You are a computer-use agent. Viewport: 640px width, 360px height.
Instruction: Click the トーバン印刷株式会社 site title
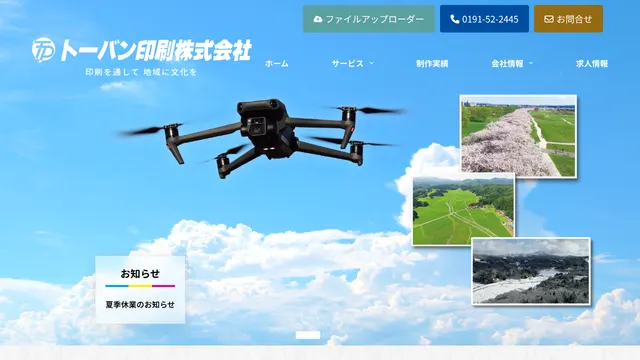click(x=156, y=50)
